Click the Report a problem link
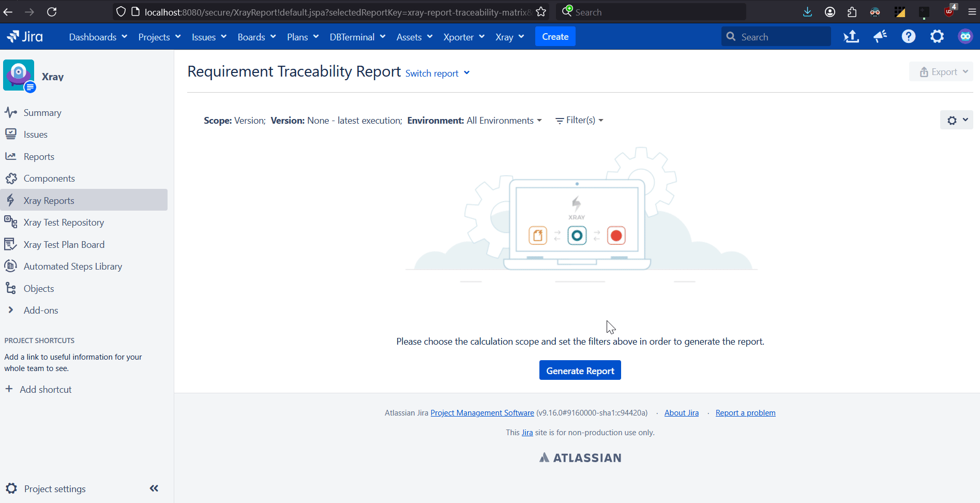Viewport: 980px width, 503px height. tap(745, 413)
